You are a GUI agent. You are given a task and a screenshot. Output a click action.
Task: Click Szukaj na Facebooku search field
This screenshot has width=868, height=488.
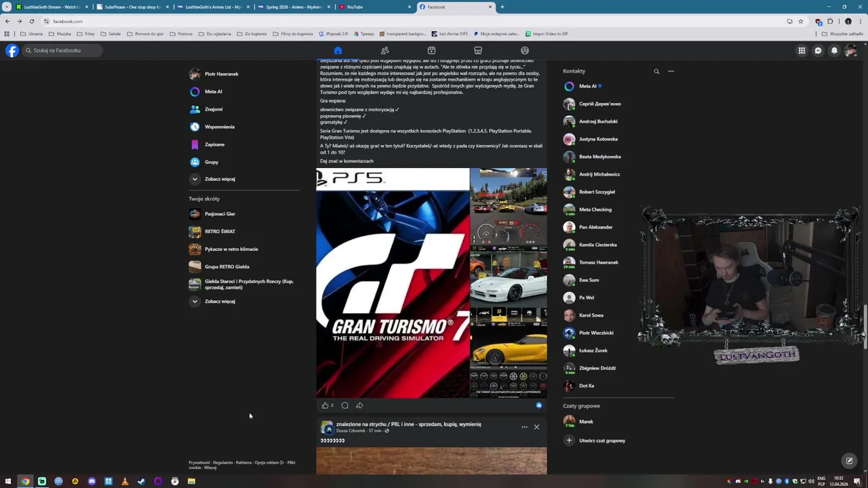pos(62,50)
